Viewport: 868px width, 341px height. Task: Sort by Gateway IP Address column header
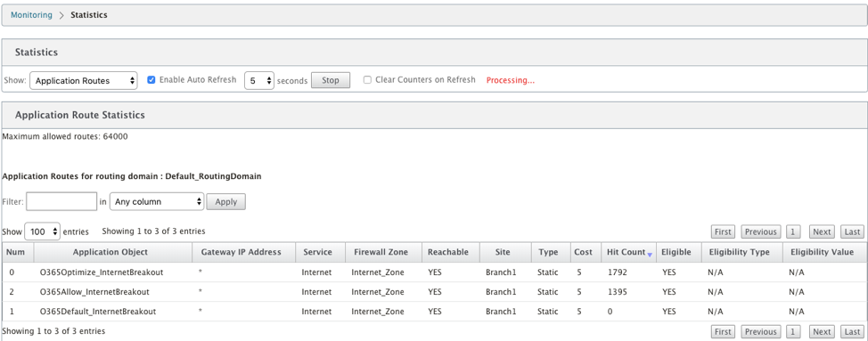tap(243, 252)
